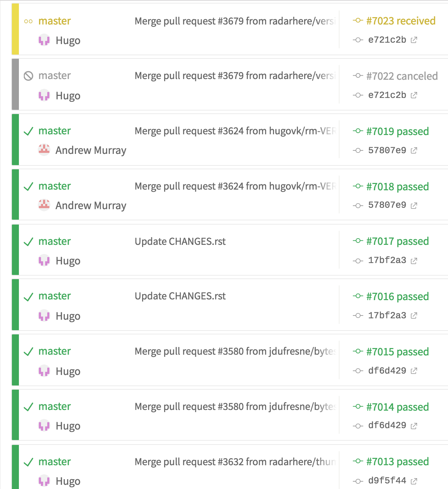The width and height of the screenshot is (448, 489).
Task: Open build #7019 passed
Action: [397, 131]
